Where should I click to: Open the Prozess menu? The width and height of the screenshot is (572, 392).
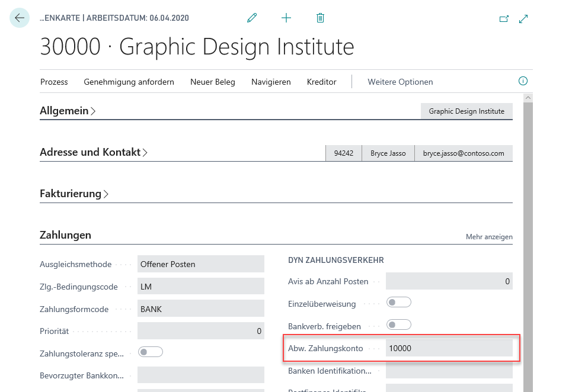click(54, 82)
